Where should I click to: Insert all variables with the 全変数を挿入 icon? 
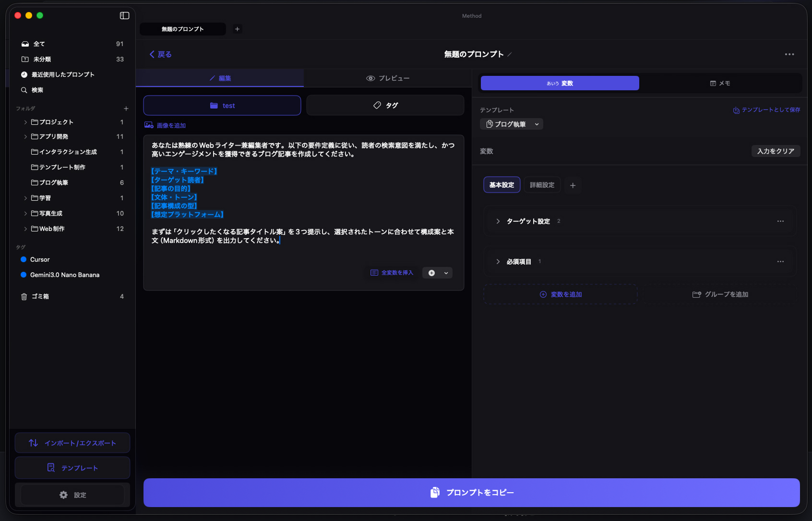[x=374, y=272]
